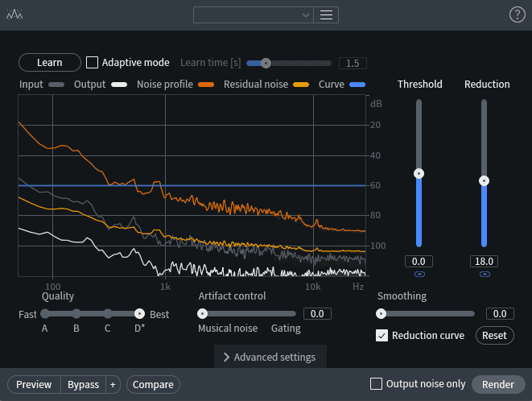Set Quality to A (Fast) stop
This screenshot has height=401, width=532.
pyautogui.click(x=45, y=314)
